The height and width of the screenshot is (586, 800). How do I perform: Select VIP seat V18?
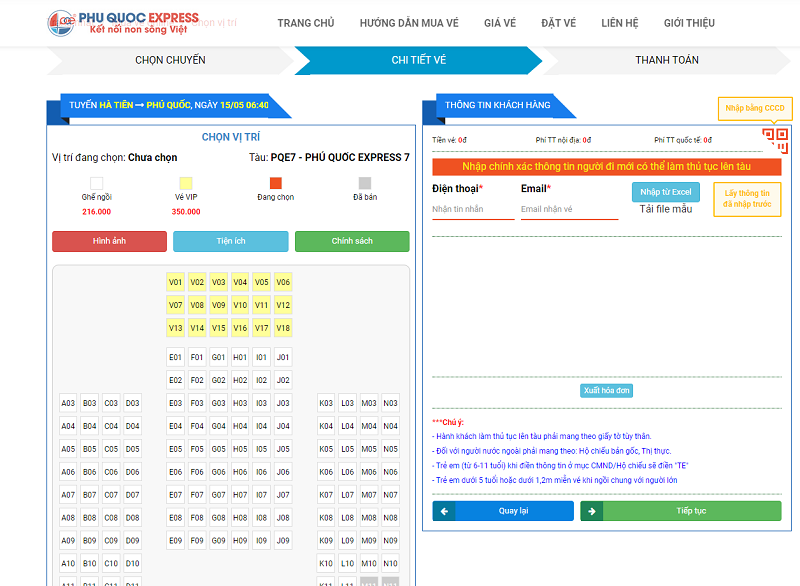283,328
